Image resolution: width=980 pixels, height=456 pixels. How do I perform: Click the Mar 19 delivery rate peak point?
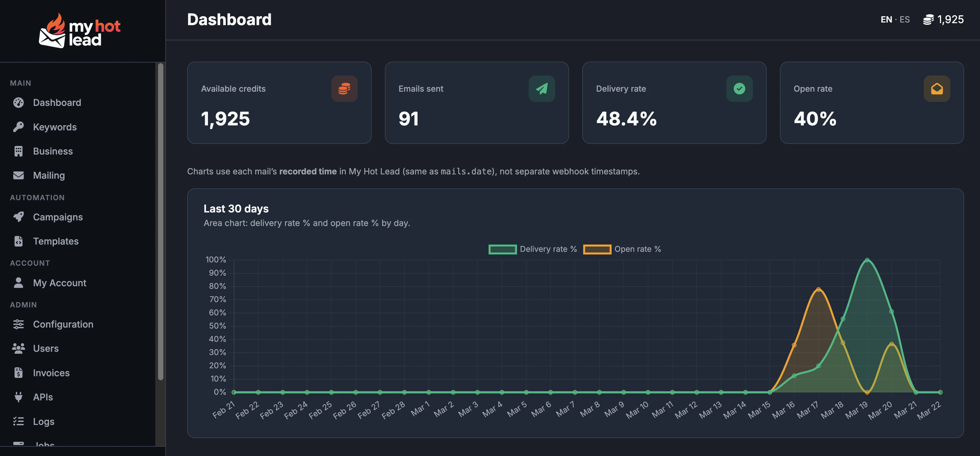867,260
